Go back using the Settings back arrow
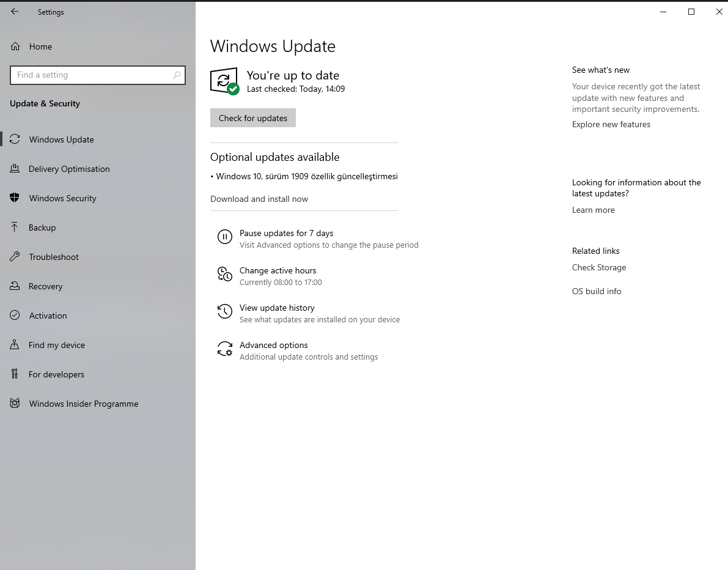The height and width of the screenshot is (570, 728). coord(15,12)
